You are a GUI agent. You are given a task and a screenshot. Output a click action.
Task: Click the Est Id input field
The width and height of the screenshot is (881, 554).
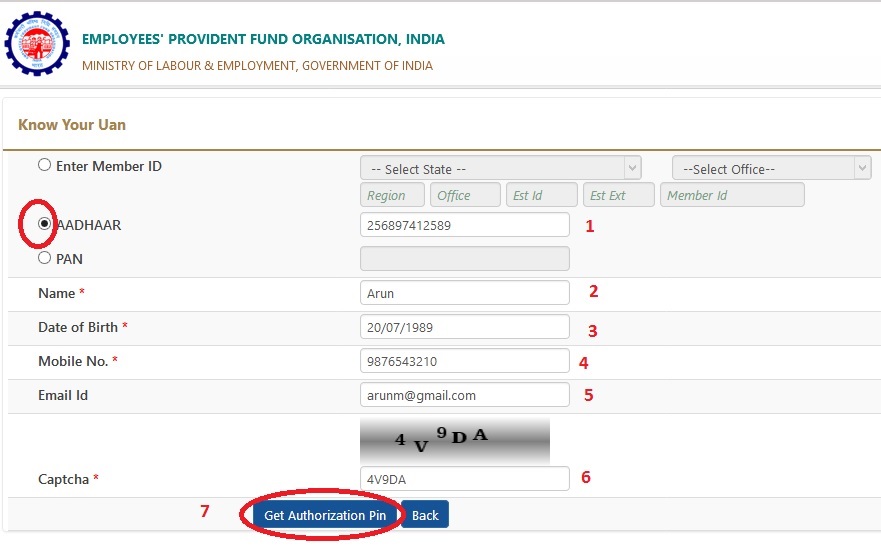[541, 195]
